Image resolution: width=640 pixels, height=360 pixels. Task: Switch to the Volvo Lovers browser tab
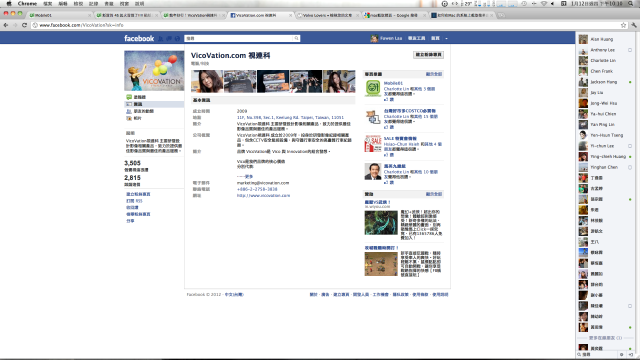[327, 15]
